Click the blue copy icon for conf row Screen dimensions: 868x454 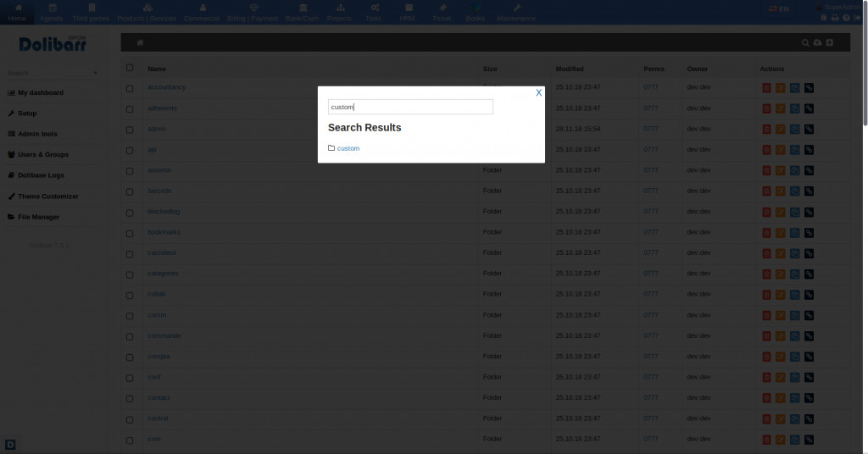coord(794,377)
